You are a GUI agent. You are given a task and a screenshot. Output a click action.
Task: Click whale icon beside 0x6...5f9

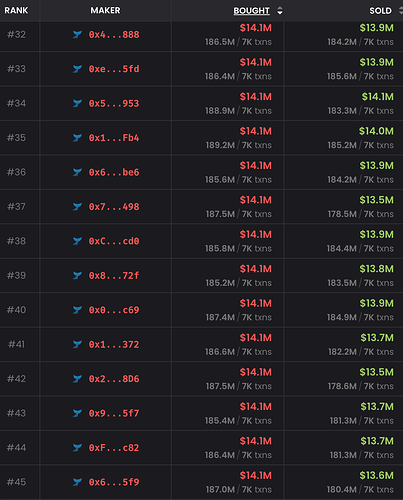(77, 482)
